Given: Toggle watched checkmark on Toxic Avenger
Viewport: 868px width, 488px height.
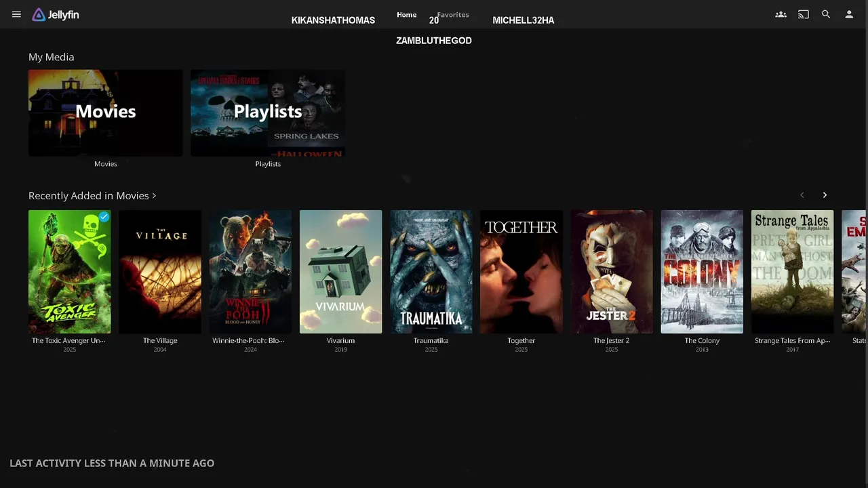Looking at the screenshot, I should [104, 217].
